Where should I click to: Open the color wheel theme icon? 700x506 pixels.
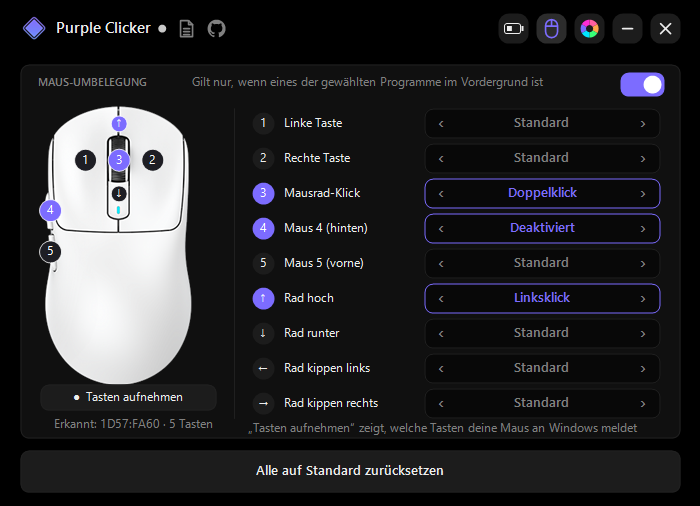[x=589, y=29]
